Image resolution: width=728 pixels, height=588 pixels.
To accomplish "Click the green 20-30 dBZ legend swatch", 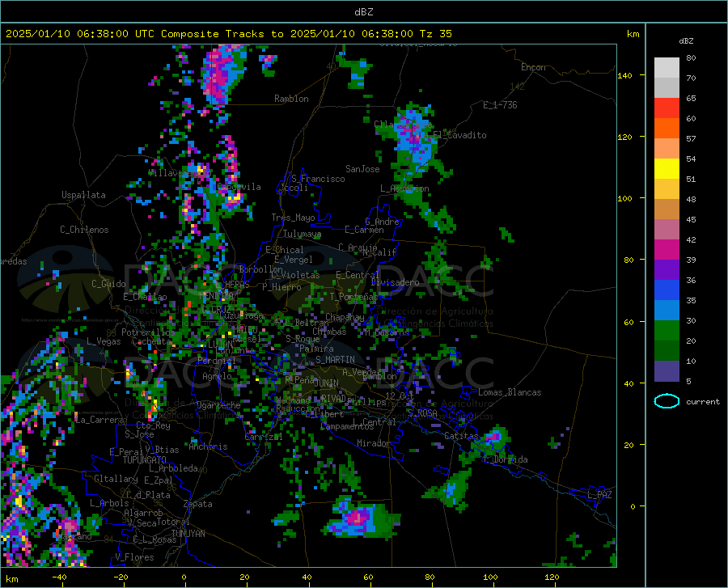I will point(667,331).
